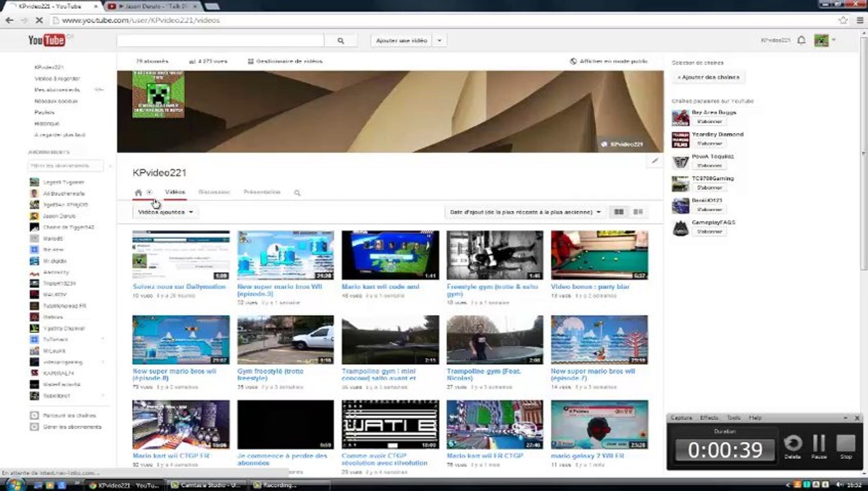Select the Présentation channel tab
This screenshot has height=491, width=868.
pyautogui.click(x=262, y=192)
